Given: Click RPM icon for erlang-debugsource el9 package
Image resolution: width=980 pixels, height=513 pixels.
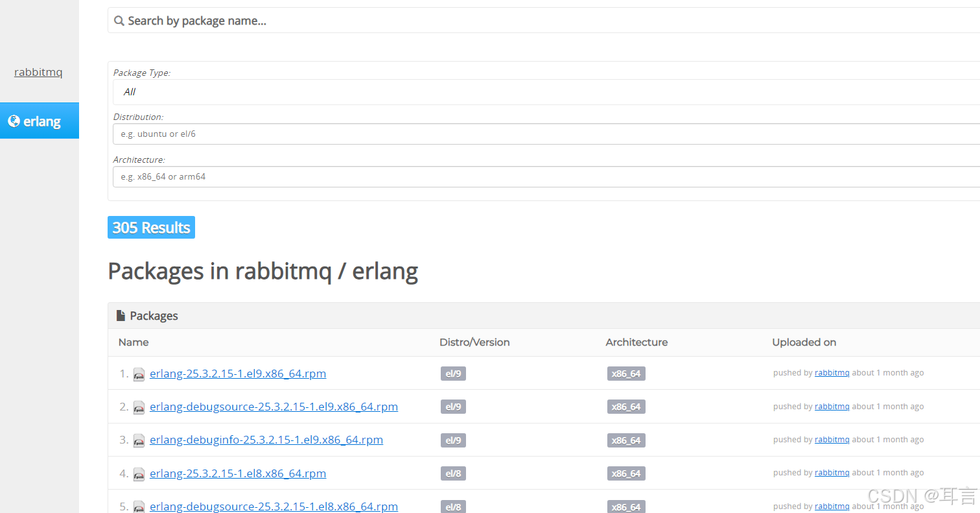Looking at the screenshot, I should 139,407.
